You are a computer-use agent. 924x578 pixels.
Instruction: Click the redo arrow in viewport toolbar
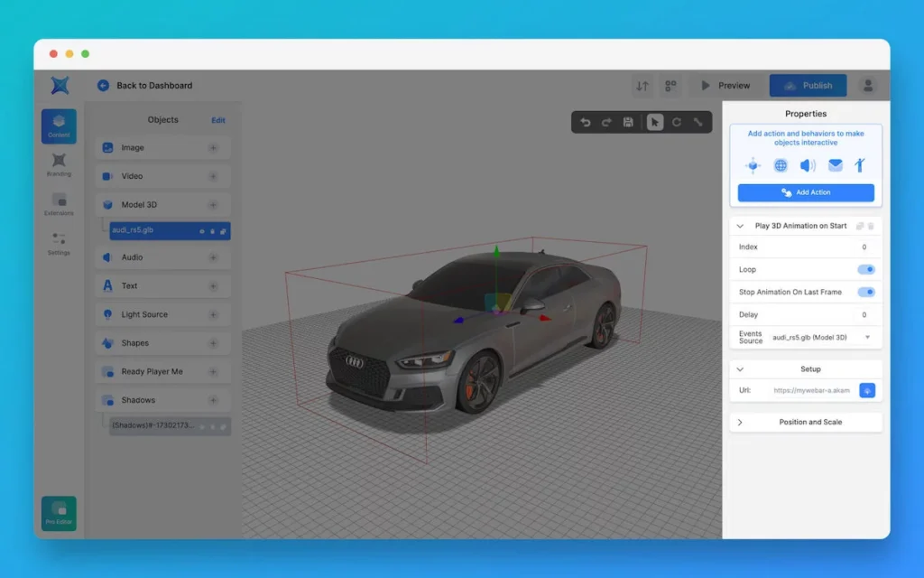point(606,122)
